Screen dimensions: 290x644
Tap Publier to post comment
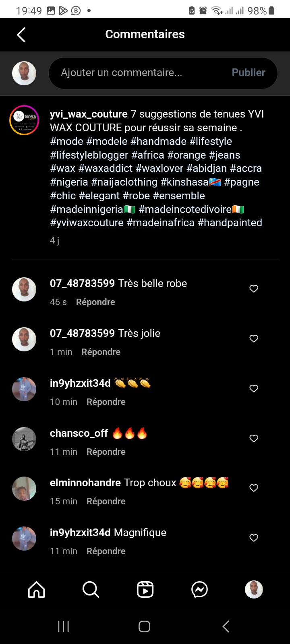(249, 72)
